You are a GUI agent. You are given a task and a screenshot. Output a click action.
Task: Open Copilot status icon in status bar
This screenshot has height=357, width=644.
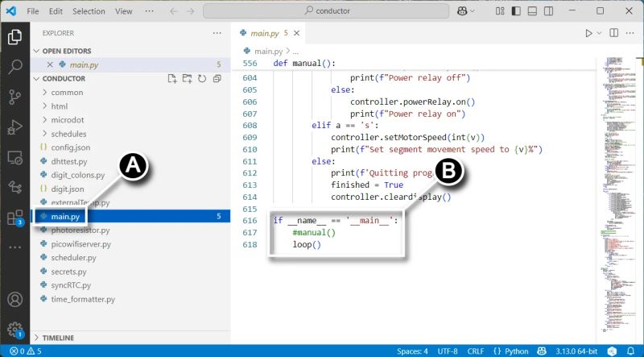pos(542,351)
